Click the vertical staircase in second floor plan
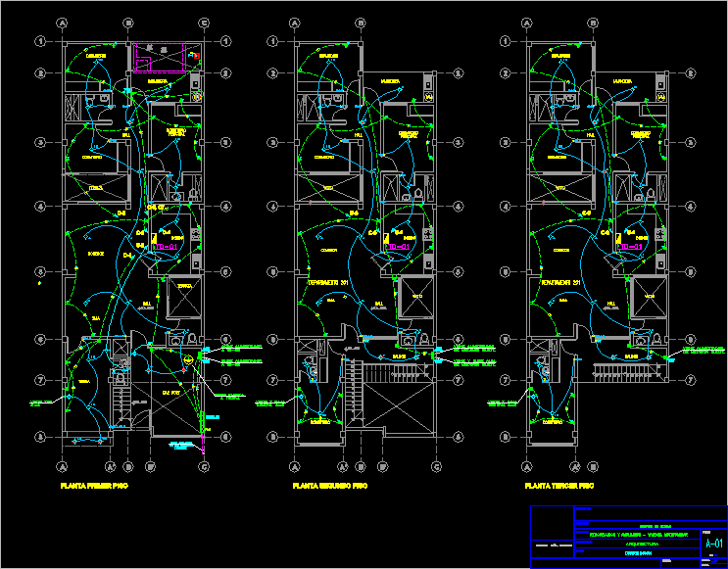Image resolution: width=728 pixels, height=569 pixels. (x=354, y=391)
